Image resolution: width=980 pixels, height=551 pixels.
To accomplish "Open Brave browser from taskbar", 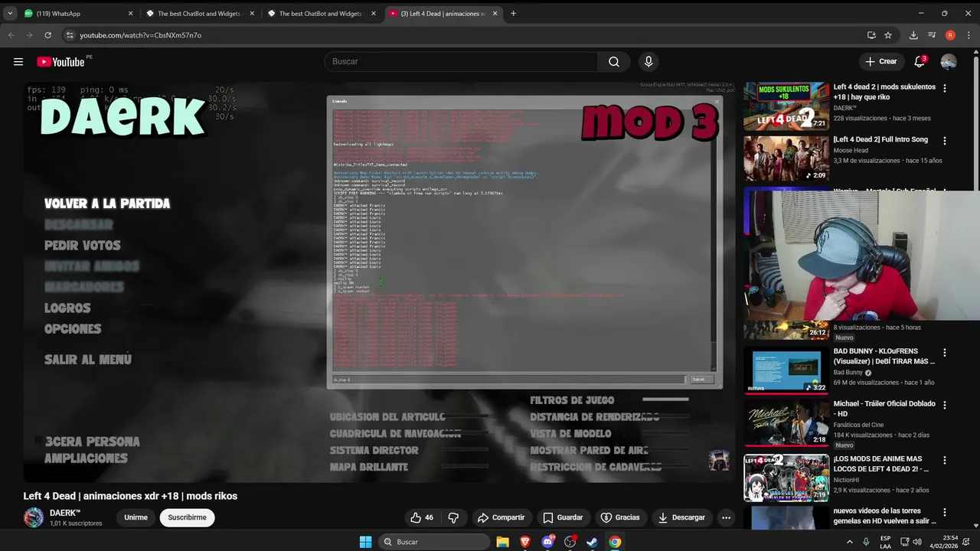I will point(525,542).
